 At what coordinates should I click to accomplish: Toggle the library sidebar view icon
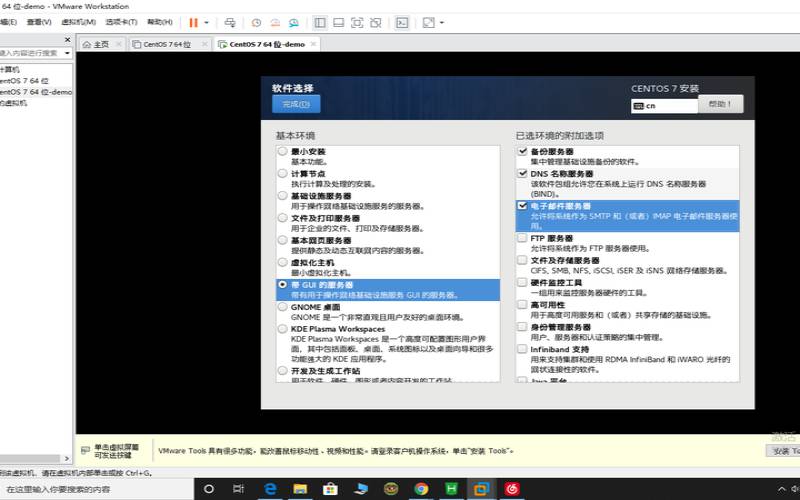[x=320, y=22]
